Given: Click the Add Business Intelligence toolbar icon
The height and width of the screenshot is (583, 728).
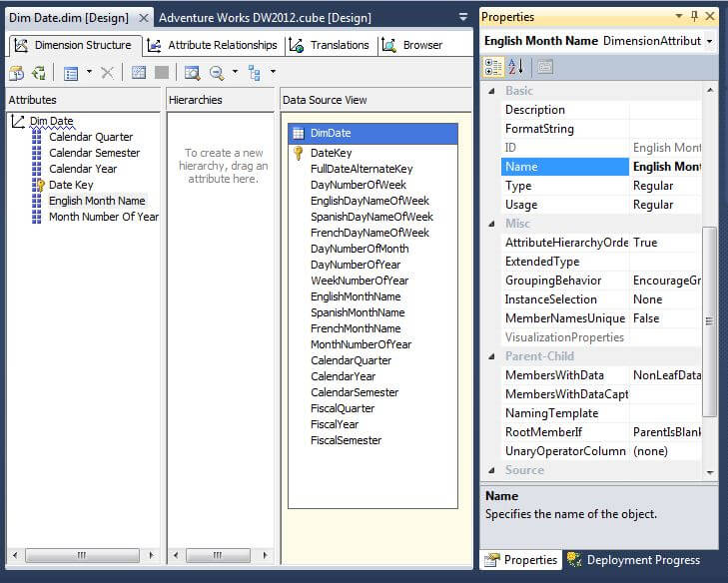Looking at the screenshot, I should 17,73.
